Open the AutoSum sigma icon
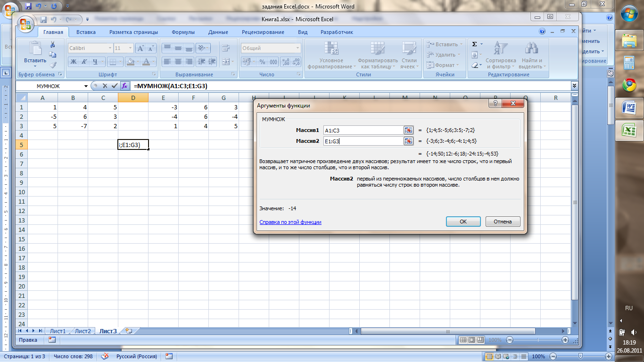 point(475,44)
